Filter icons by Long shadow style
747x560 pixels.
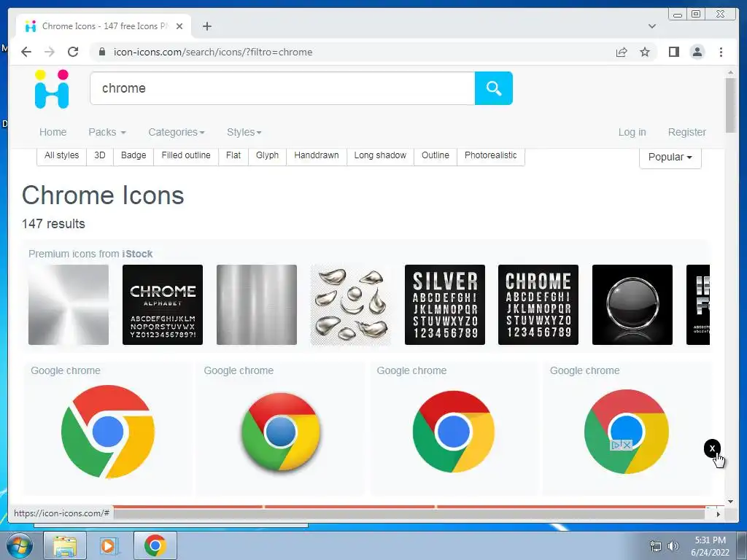tap(380, 155)
